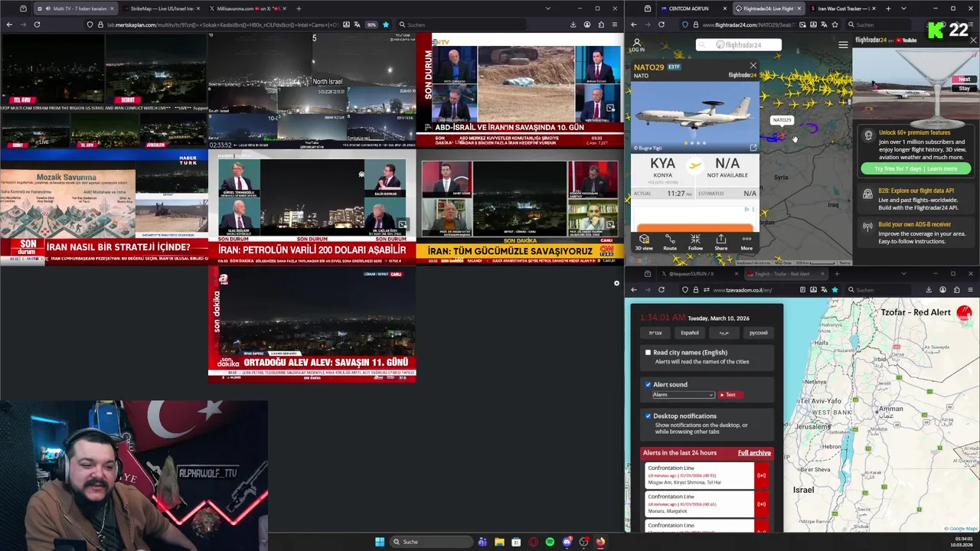Click the Log In user icon
This screenshot has width=980, height=551.
636,45
